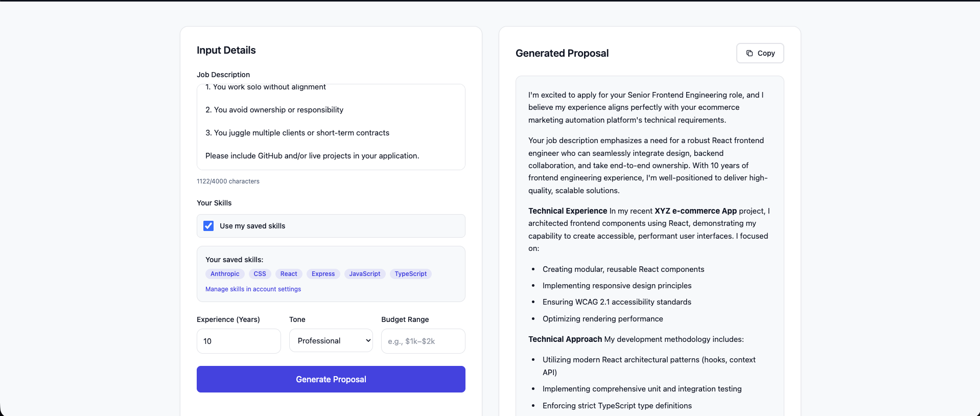Viewport: 980px width, 416px height.
Task: Select the CSS skill tag
Action: 260,274
